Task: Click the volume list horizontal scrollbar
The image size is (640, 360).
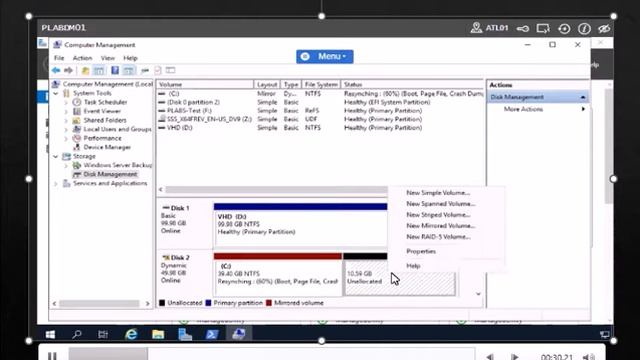Action: coord(276,189)
